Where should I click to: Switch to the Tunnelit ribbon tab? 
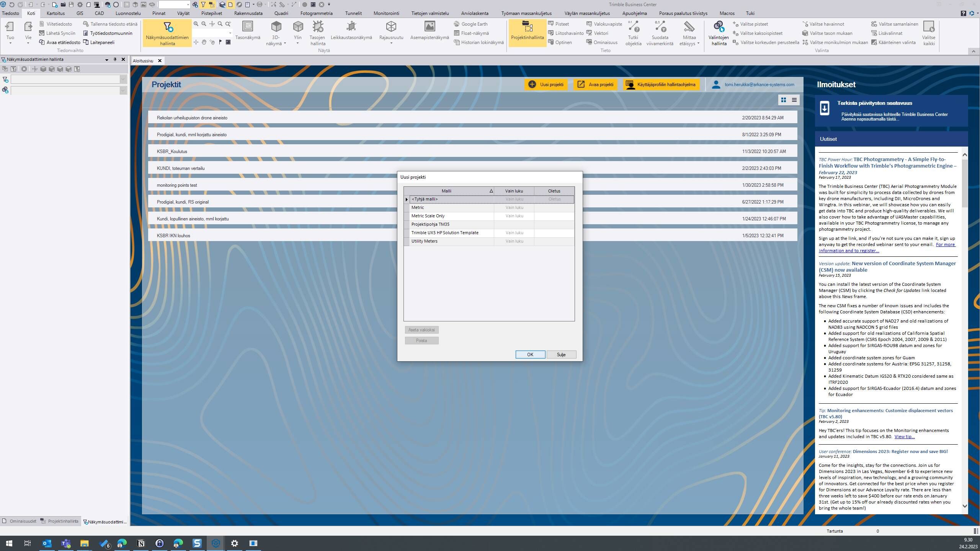pos(353,13)
